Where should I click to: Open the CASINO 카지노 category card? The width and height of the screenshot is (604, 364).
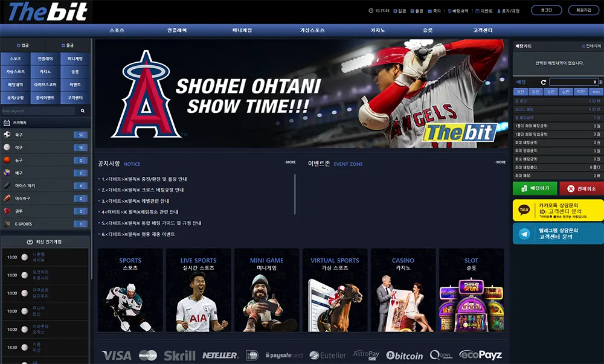coord(403,290)
